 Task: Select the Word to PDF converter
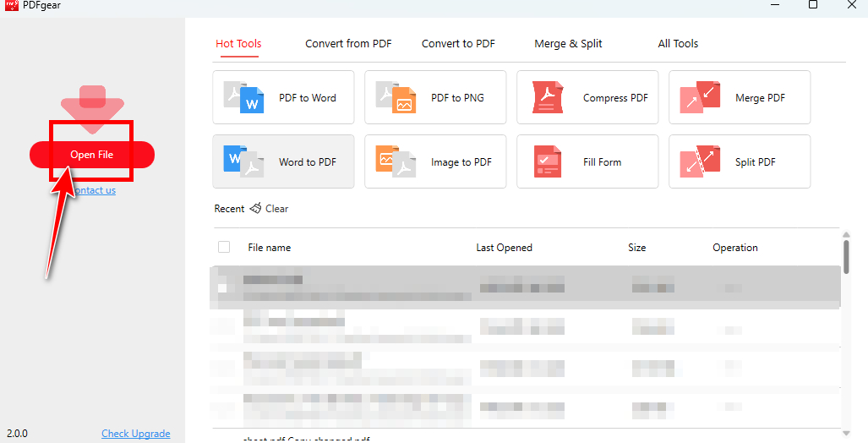pos(283,161)
